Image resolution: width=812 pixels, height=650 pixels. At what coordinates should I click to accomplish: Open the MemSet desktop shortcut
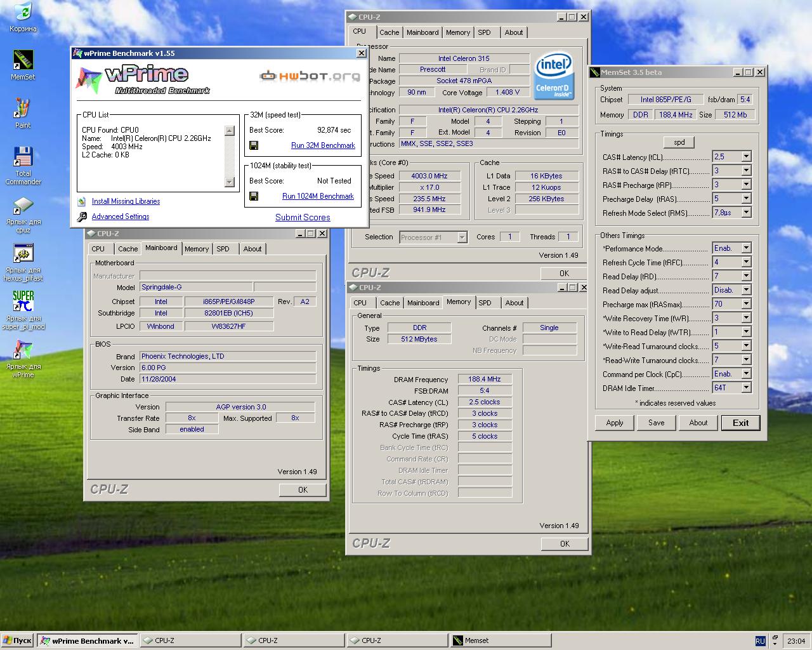[x=23, y=60]
